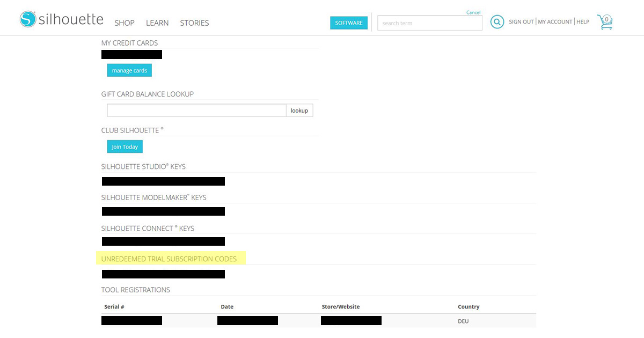Go to the STORIES section
The image size is (644, 338).
[194, 23]
